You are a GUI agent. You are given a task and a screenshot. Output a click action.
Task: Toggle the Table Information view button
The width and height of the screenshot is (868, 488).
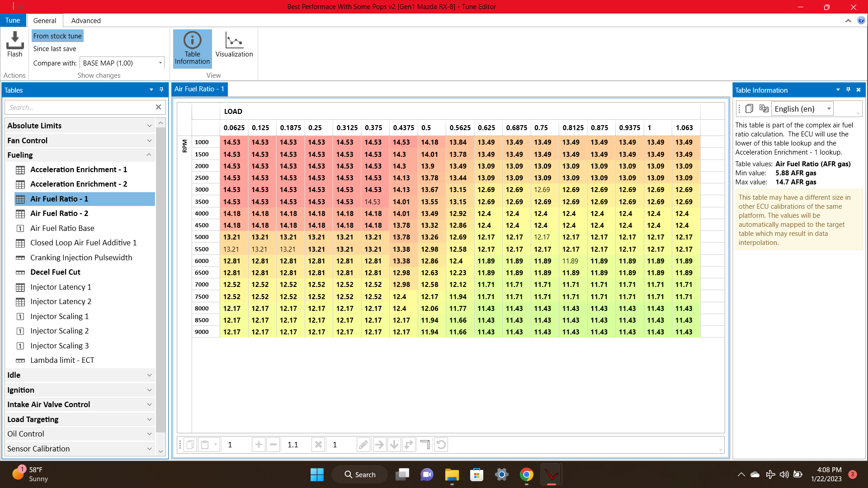pos(192,48)
